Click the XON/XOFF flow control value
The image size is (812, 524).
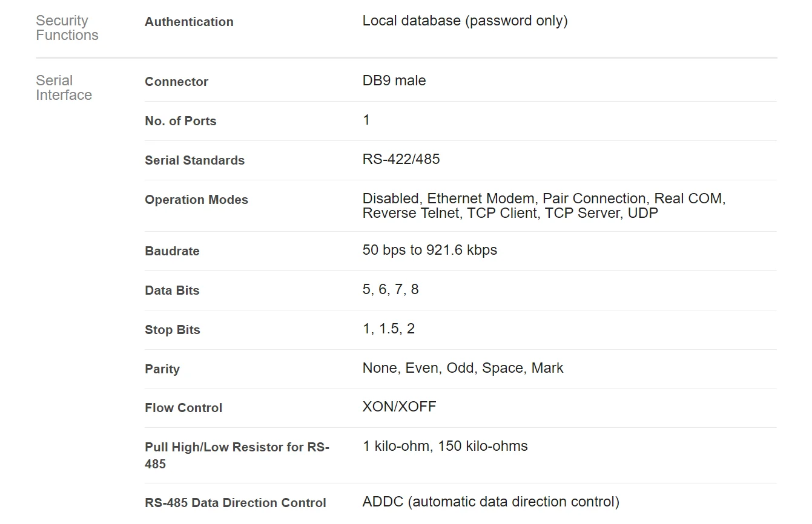[399, 407]
